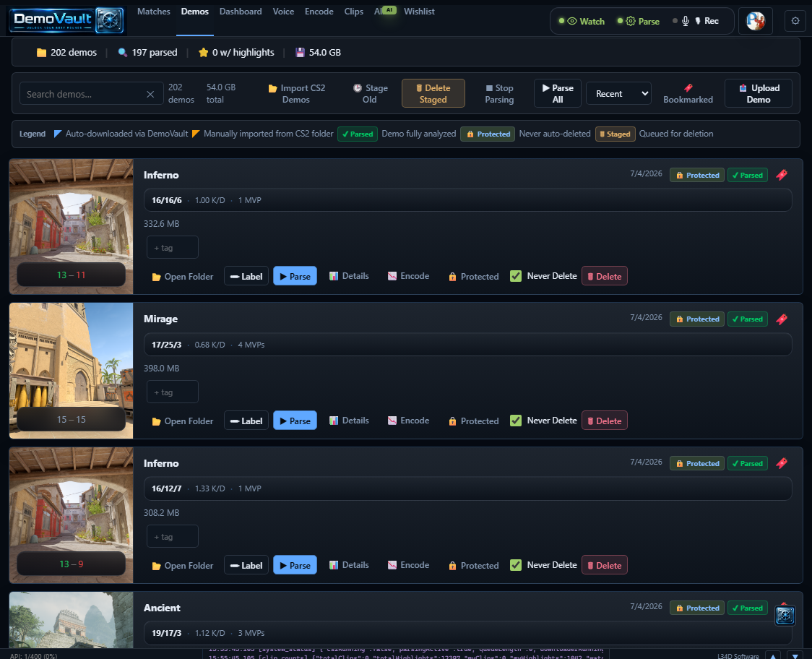Click the red bookmark pin on Mirage demo
Screen dimensions: 812x659
click(782, 319)
